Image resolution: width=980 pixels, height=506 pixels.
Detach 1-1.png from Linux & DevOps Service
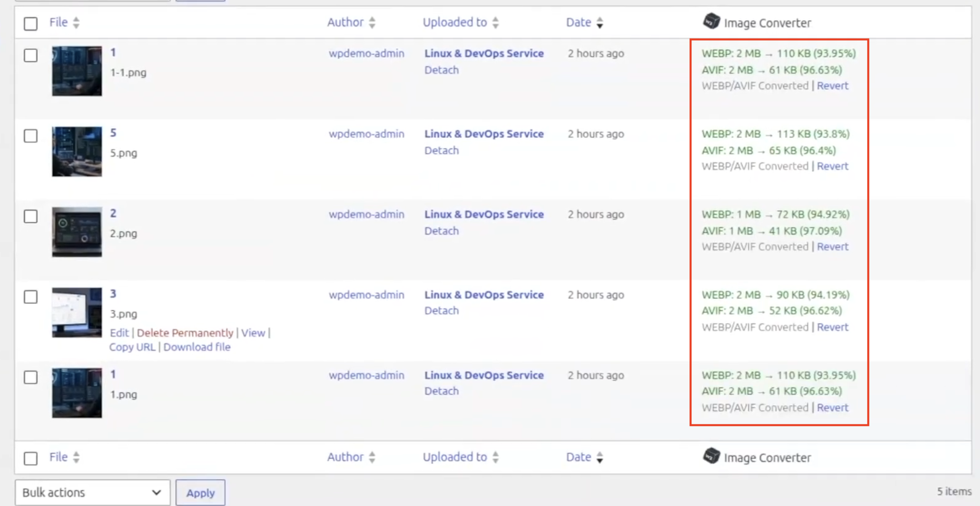[x=441, y=70]
